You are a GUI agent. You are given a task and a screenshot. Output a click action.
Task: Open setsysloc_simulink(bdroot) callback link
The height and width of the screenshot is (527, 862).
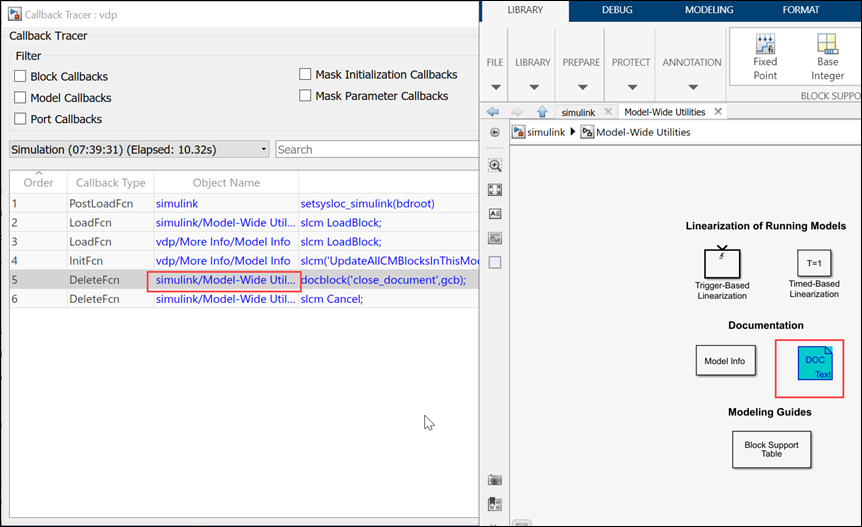pyautogui.click(x=367, y=203)
